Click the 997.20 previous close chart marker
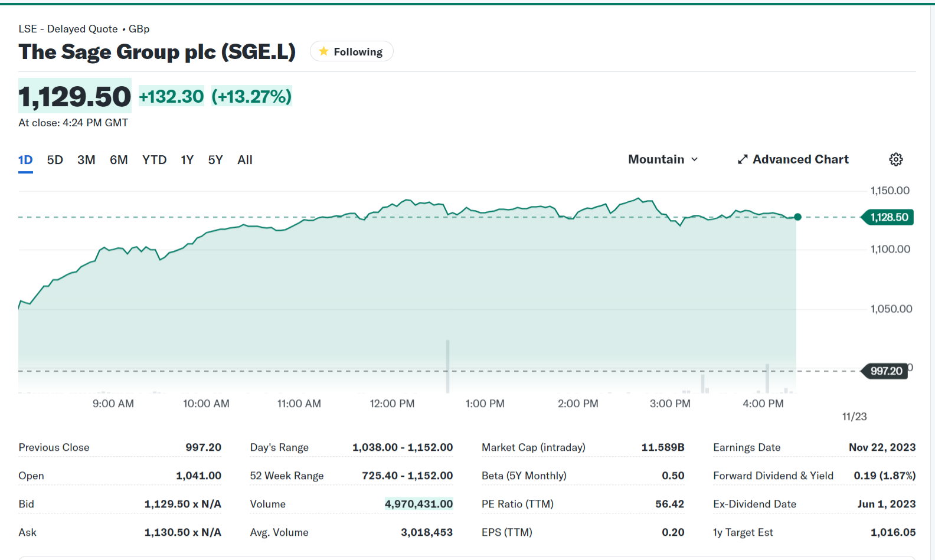This screenshot has width=935, height=560. pyautogui.click(x=885, y=371)
